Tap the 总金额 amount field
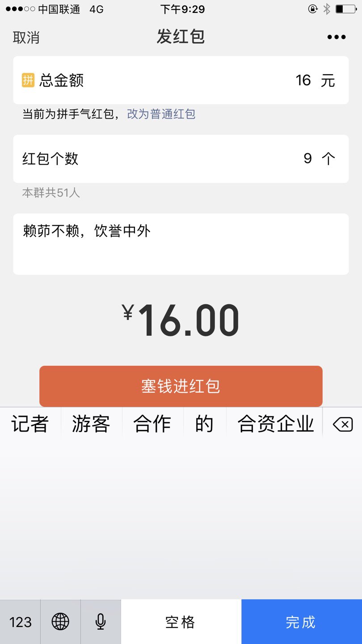The image size is (362, 644). click(x=181, y=80)
